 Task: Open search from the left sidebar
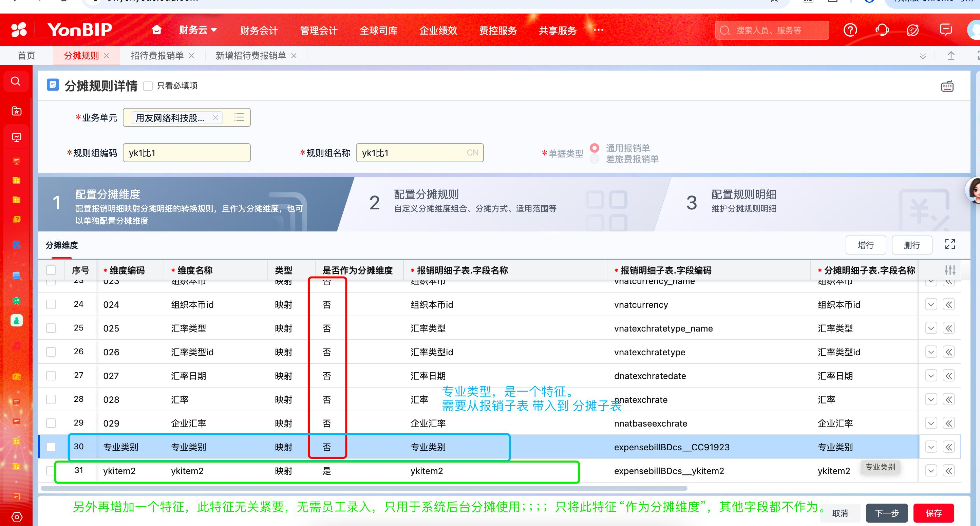point(16,81)
